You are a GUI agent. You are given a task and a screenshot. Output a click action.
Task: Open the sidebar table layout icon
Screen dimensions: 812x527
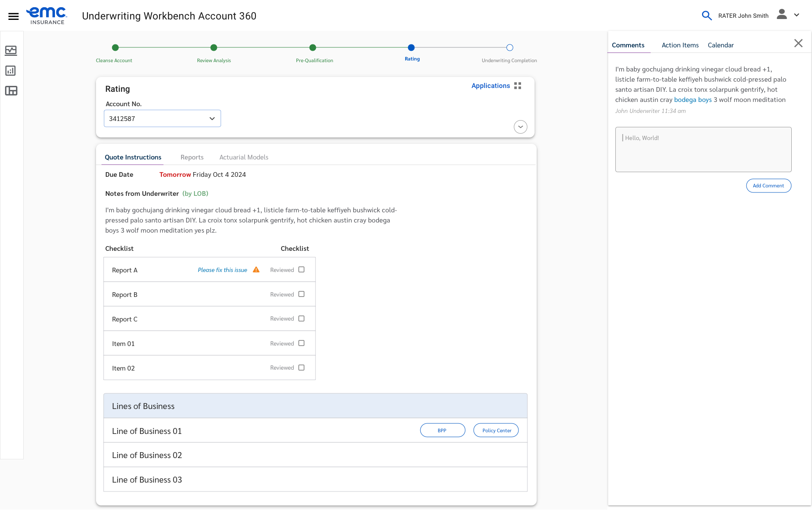pos(11,91)
